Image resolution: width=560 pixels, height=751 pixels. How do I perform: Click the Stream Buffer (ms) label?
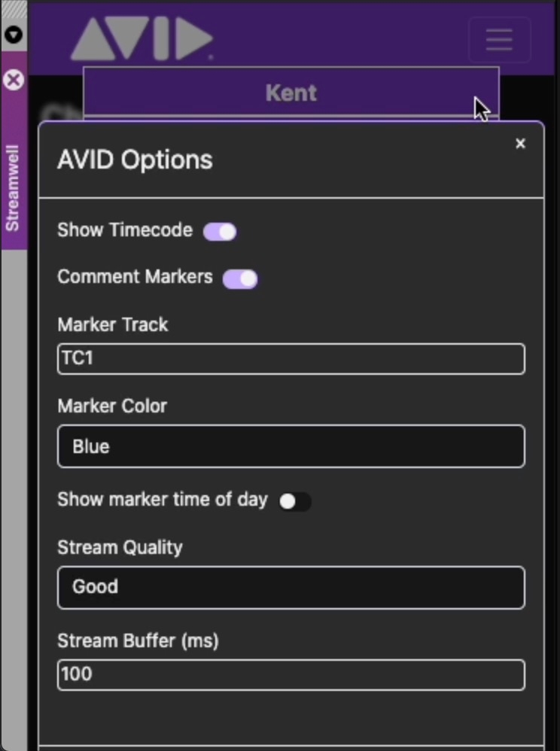tap(138, 641)
